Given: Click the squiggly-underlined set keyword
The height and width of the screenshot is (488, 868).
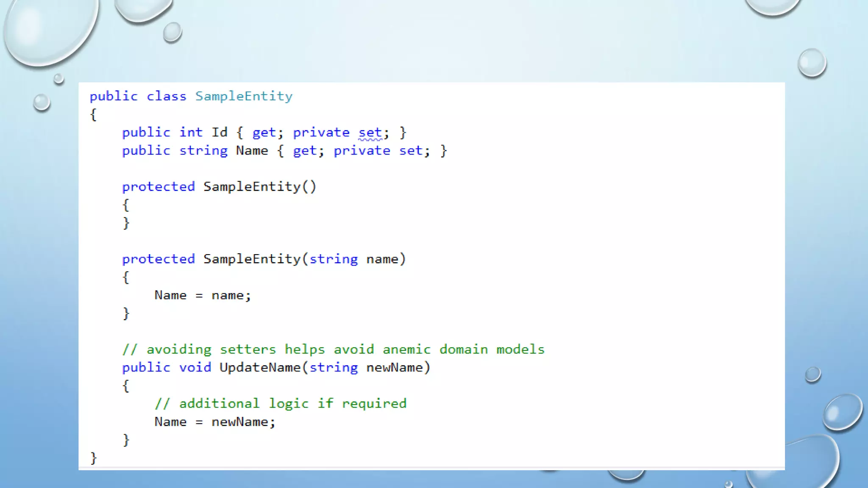Looking at the screenshot, I should click(370, 133).
